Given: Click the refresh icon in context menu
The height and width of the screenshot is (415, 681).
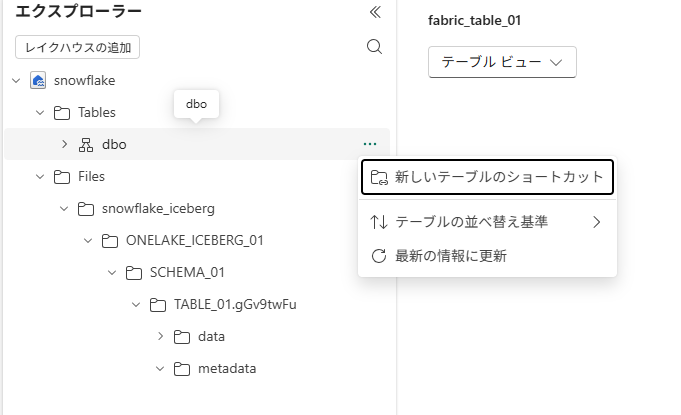Looking at the screenshot, I should [x=379, y=256].
